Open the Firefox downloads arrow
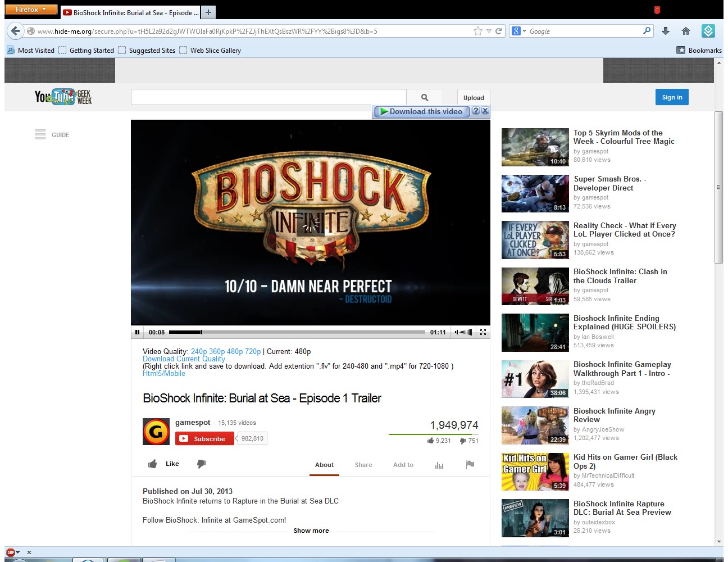The image size is (728, 562). 666,31
